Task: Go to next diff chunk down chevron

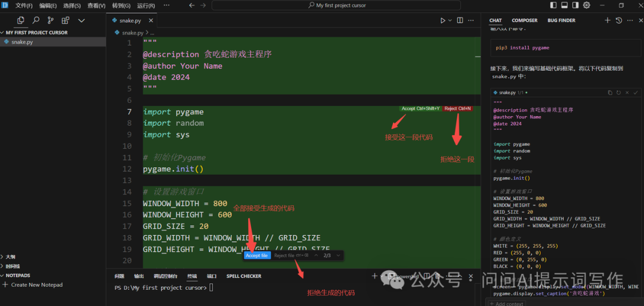Action: coord(338,255)
